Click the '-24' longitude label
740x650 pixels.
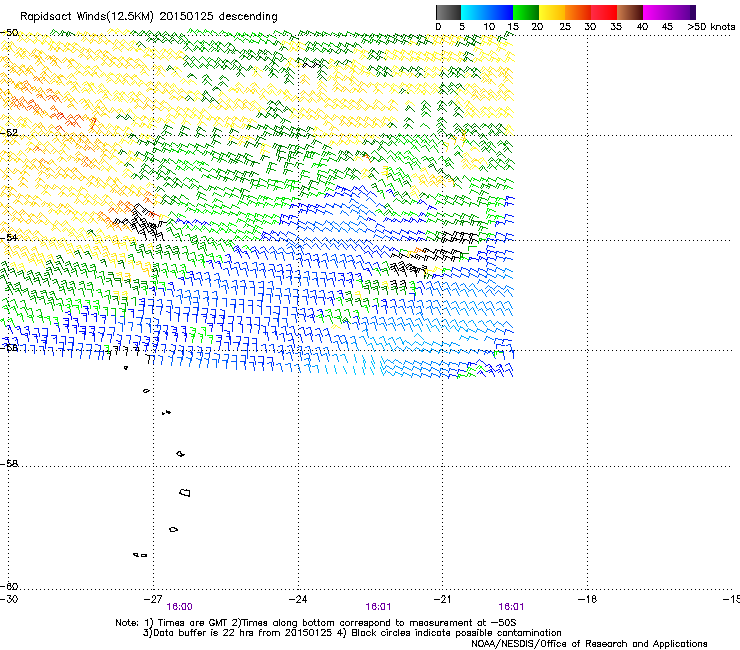pos(298,599)
